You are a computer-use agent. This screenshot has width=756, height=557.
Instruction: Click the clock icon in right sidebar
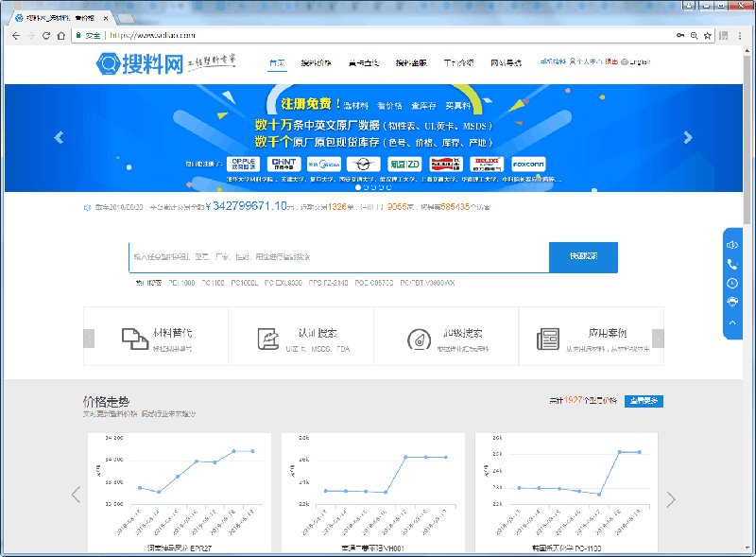(732, 284)
